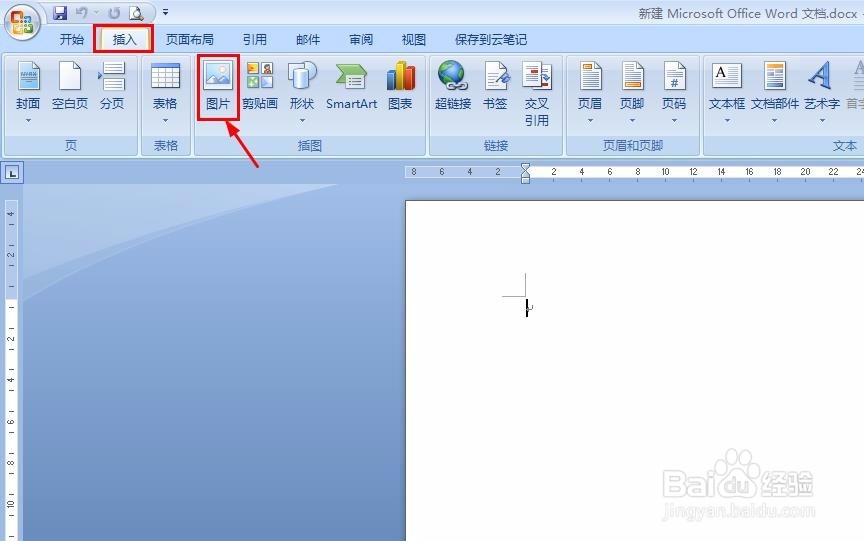This screenshot has height=541, width=864.
Task: Expand the 文档部件 dropdown arrow
Action: (x=775, y=120)
